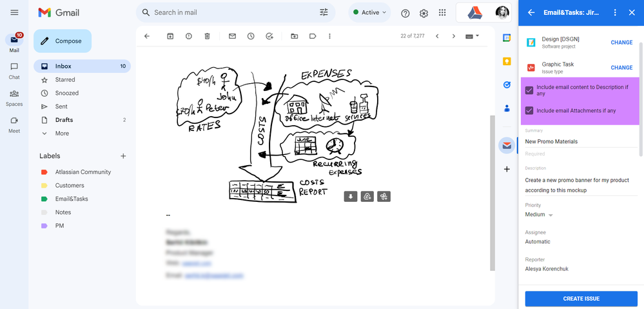644x309 pixels.
Task: Open Contacts side panel
Action: pyautogui.click(x=507, y=108)
